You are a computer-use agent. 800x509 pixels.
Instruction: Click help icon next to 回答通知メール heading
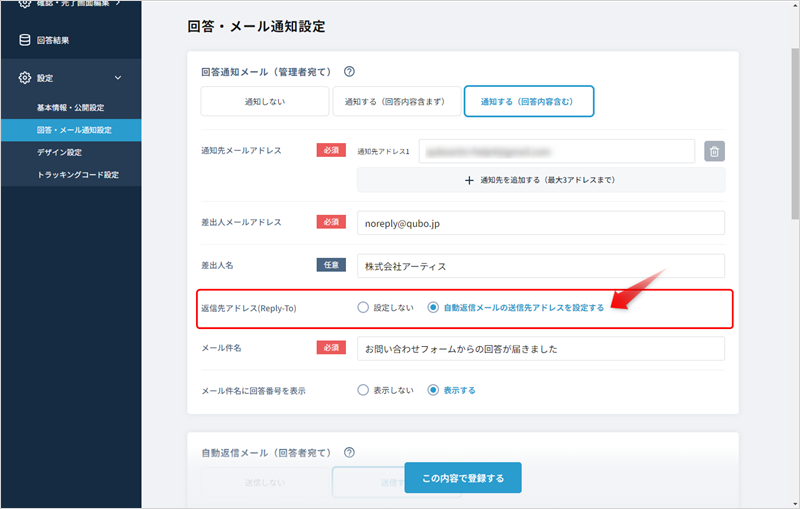coord(350,72)
